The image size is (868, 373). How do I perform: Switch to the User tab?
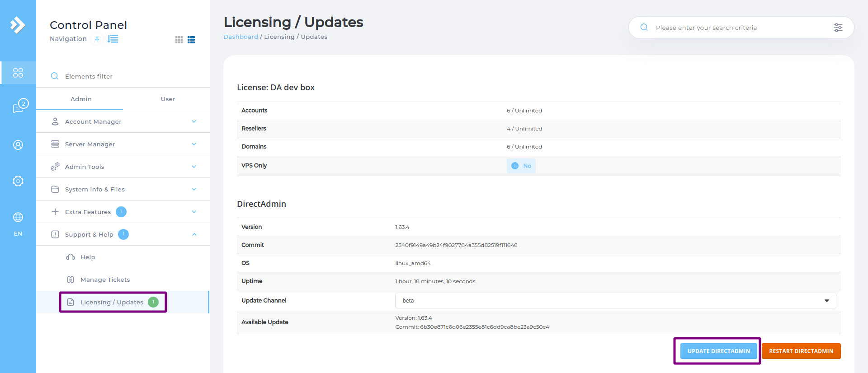tap(168, 99)
